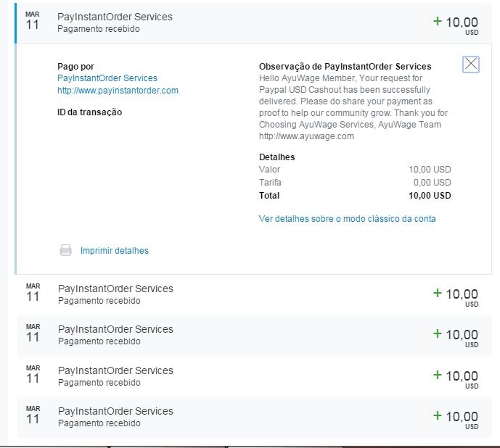The width and height of the screenshot is (500, 448).
Task: Click the Observação de PayInstantOrder Services heading
Action: click(x=345, y=67)
